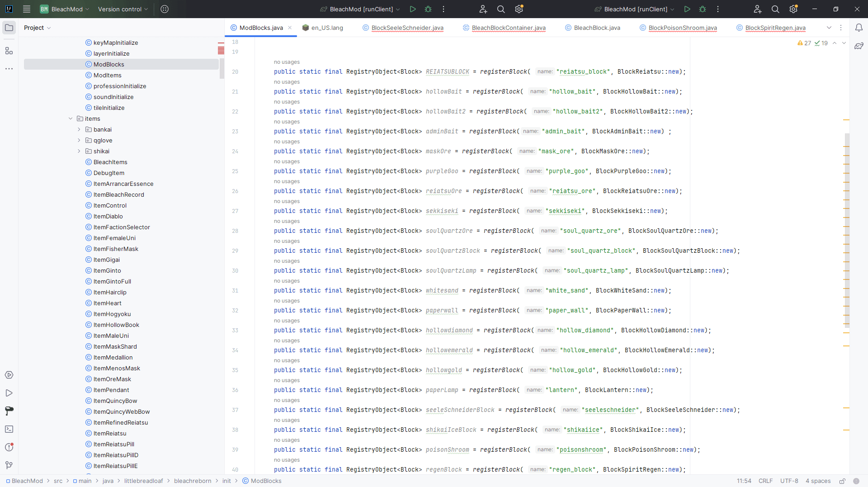Open the right IDE settings gear
868x487 pixels.
click(793, 9)
